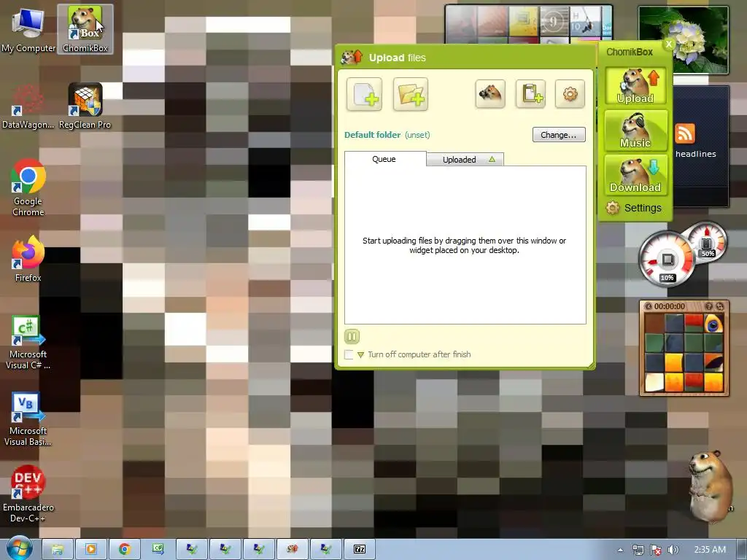747x560 pixels.
Task: Select the Microsoft Visual C# desktop shortcut
Action: 28,343
